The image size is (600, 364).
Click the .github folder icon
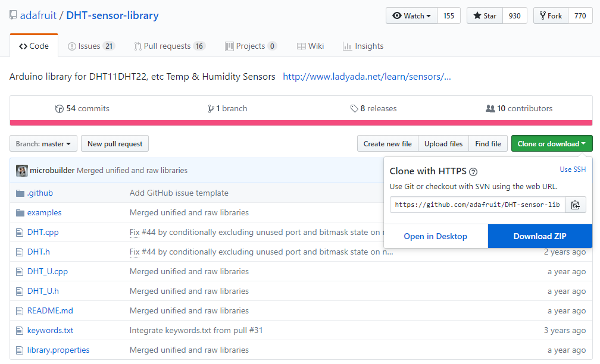tap(20, 193)
